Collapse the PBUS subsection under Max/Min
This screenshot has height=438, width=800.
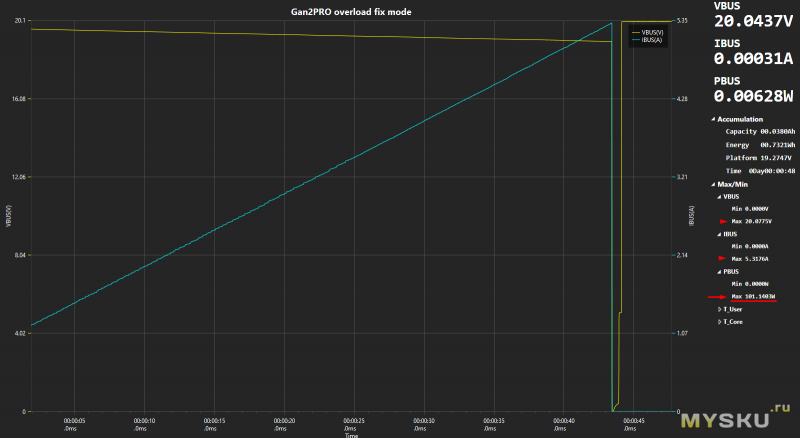point(719,272)
